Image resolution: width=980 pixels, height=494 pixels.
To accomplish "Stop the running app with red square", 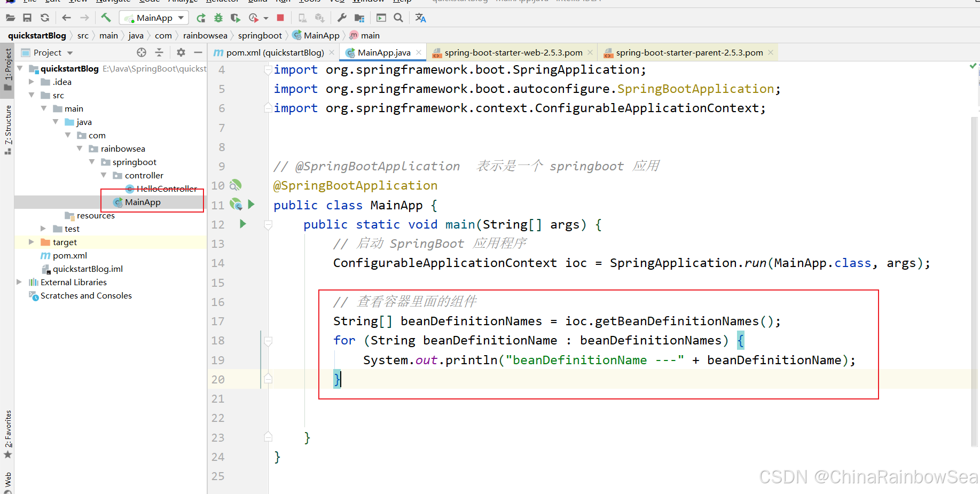I will tap(280, 18).
